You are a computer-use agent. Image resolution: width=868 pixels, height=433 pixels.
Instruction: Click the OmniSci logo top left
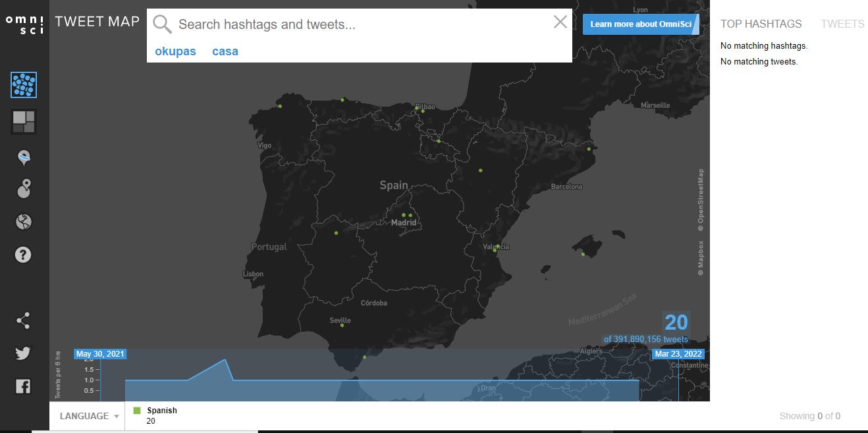coord(24,24)
